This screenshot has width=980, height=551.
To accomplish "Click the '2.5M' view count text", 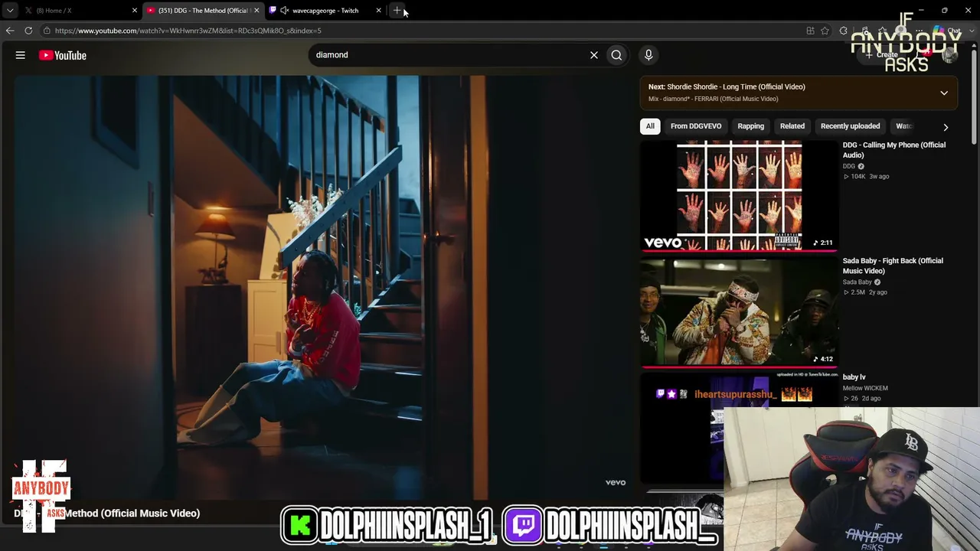I will [857, 292].
